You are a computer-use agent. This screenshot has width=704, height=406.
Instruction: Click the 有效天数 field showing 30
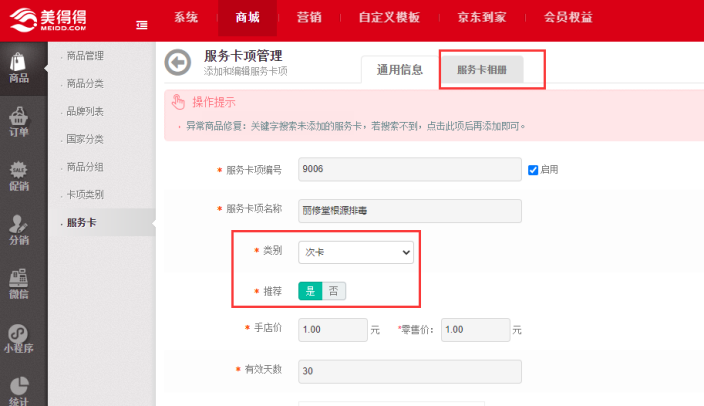coord(410,371)
